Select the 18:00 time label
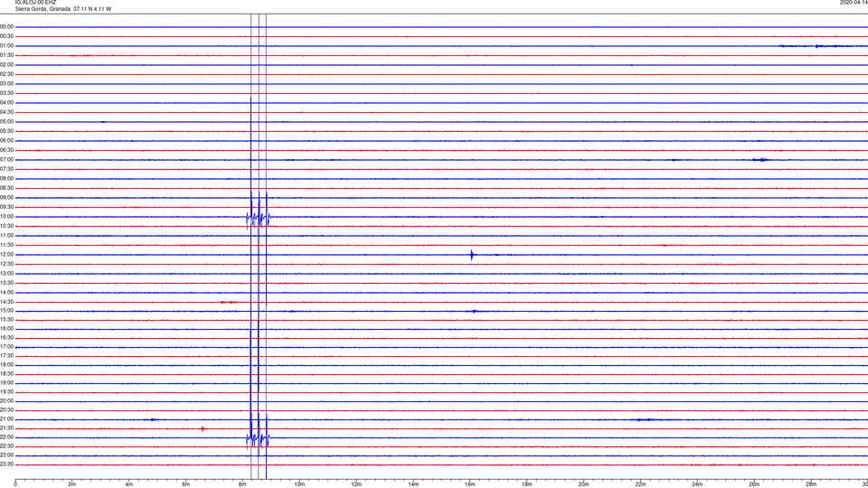This screenshot has height=488, width=868. (6, 365)
